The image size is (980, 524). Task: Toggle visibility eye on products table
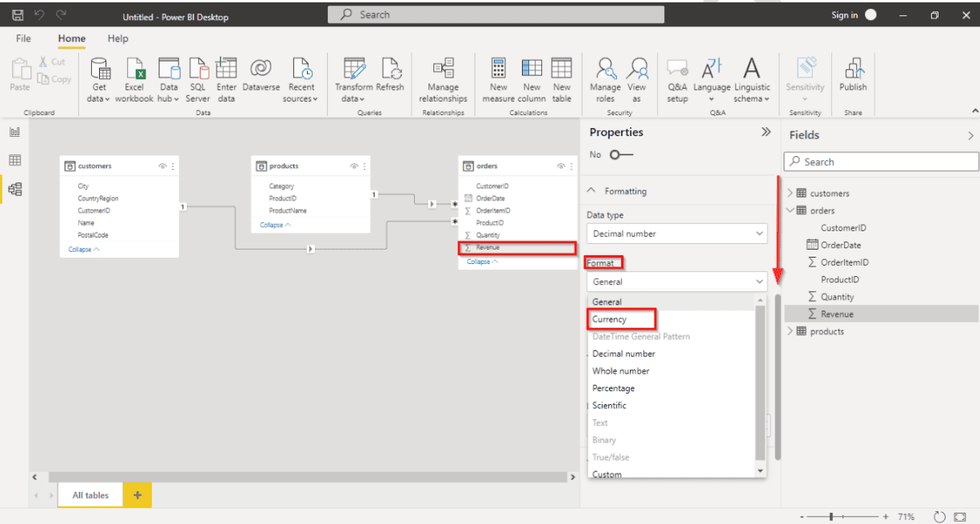[354, 166]
